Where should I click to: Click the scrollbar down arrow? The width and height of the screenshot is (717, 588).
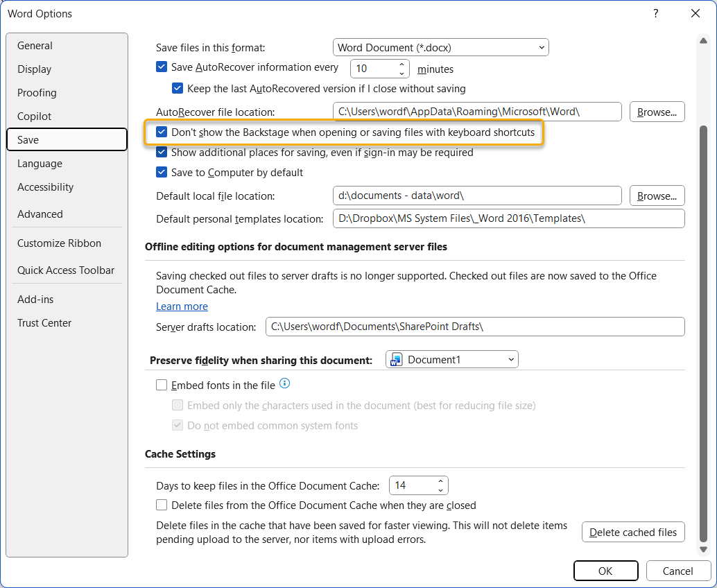click(703, 550)
